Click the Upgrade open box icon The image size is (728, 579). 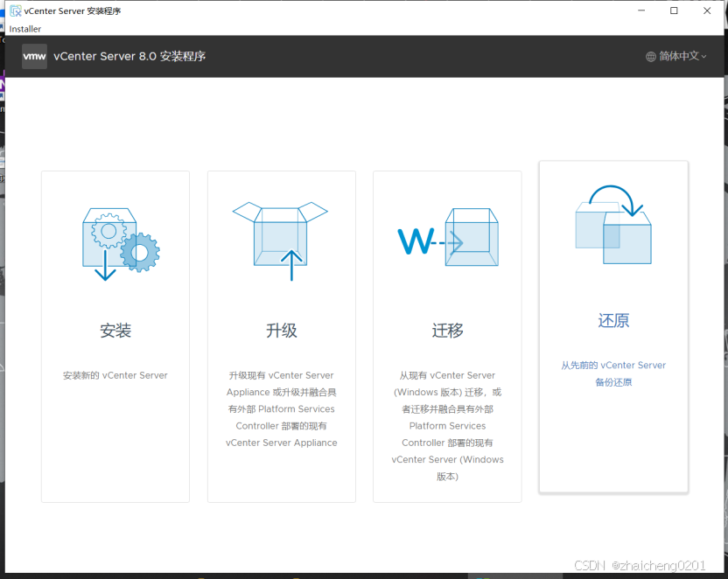[280, 241]
